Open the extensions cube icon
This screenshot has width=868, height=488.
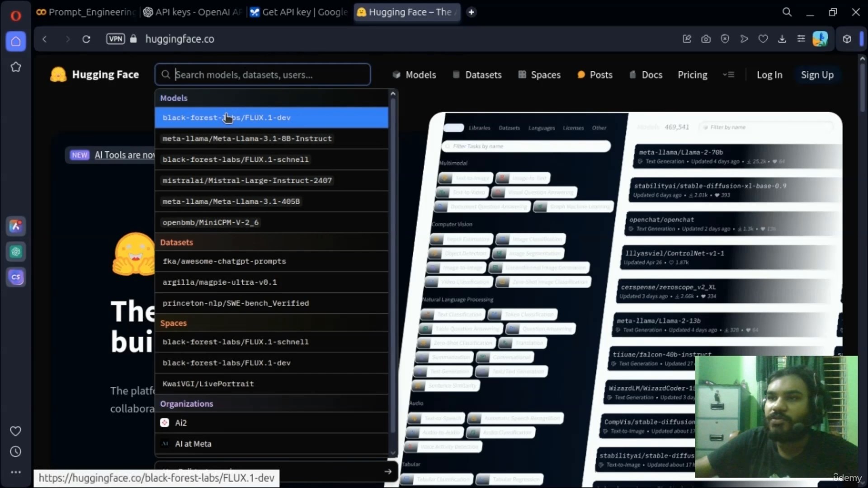tap(847, 39)
